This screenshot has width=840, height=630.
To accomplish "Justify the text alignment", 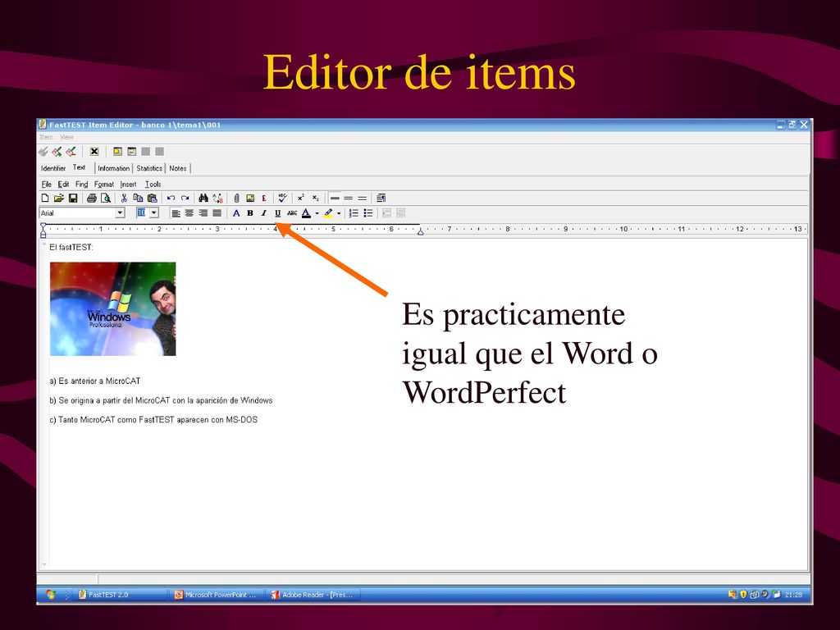I will coord(217,213).
